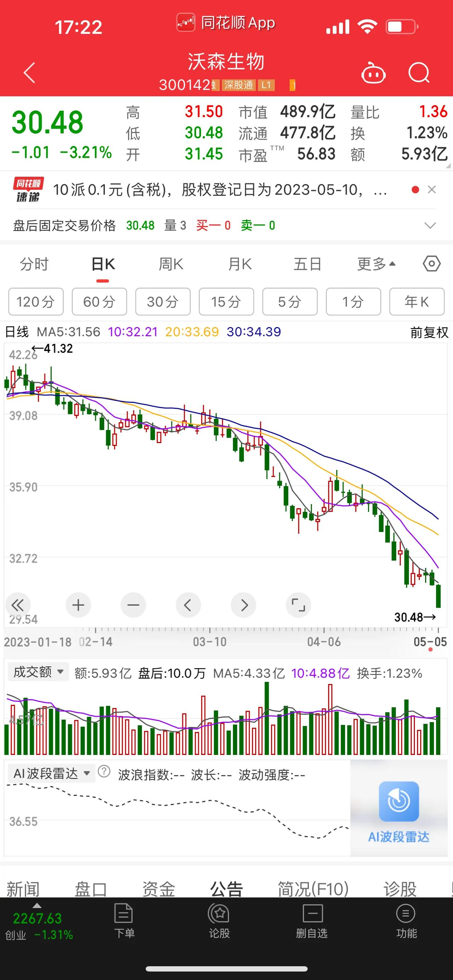The image size is (453, 980).
Task: Move chart right with arrow button
Action: pos(243,605)
